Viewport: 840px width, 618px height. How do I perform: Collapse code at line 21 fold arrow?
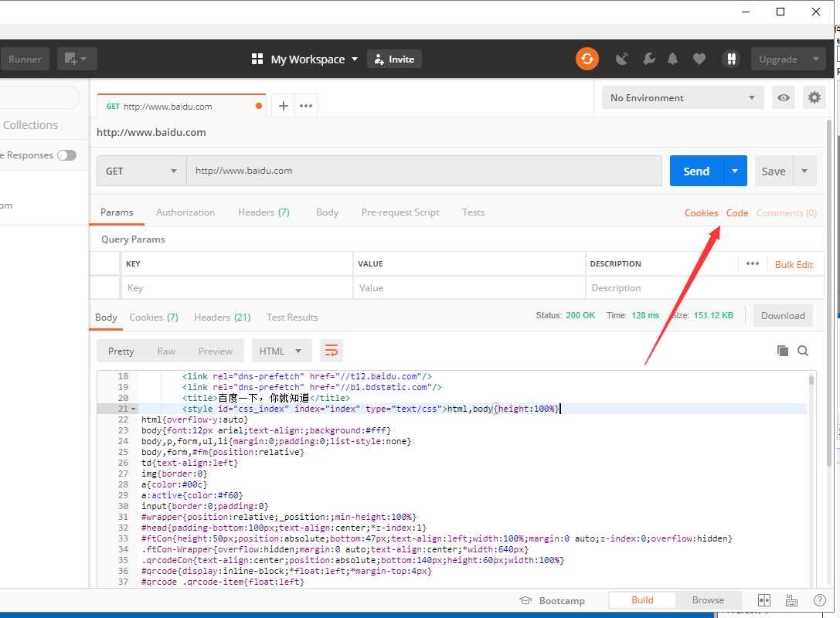pyautogui.click(x=134, y=409)
